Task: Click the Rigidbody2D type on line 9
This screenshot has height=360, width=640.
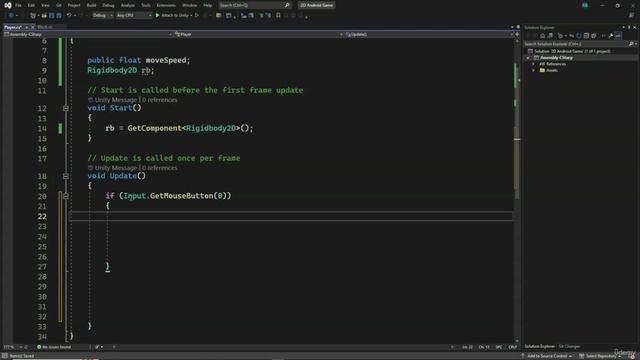Action: tap(112, 70)
